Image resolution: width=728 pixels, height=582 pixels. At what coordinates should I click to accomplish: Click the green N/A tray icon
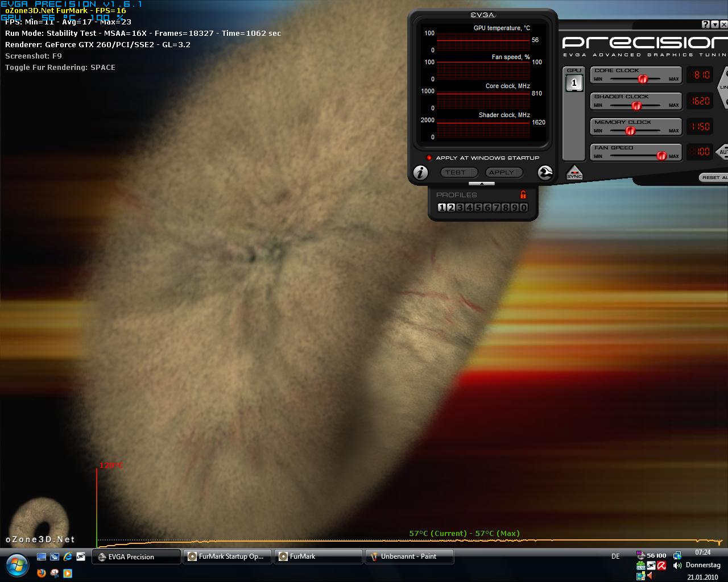point(641,566)
